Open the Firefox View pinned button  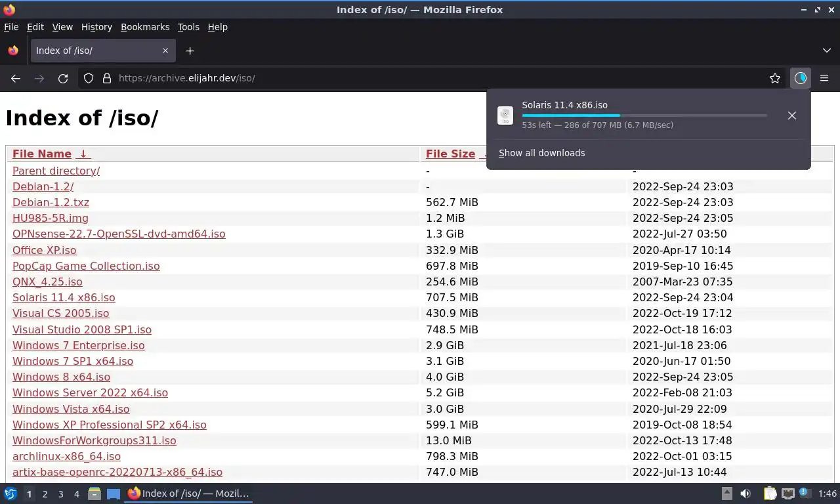pos(13,51)
